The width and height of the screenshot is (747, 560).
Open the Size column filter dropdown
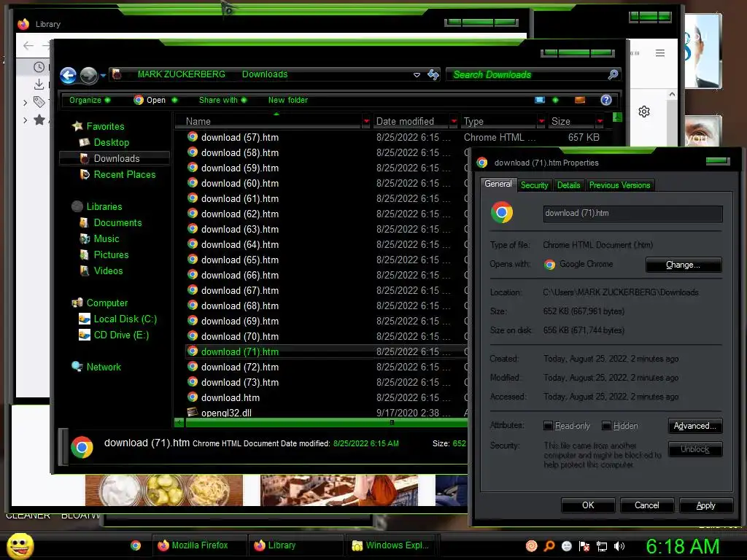(x=600, y=122)
